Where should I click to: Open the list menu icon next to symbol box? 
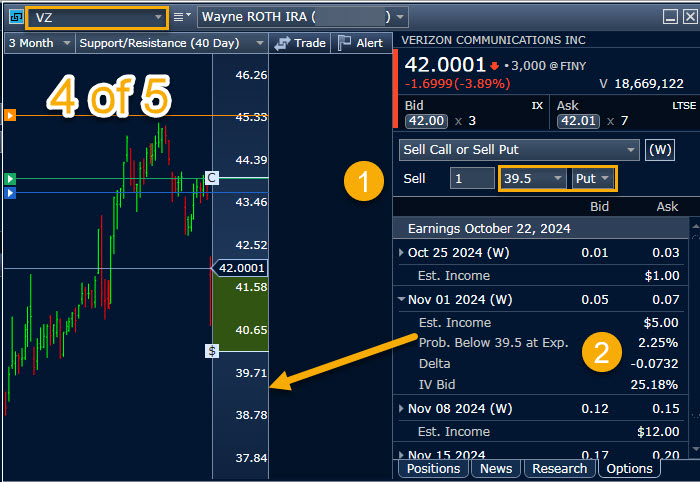click(x=181, y=17)
